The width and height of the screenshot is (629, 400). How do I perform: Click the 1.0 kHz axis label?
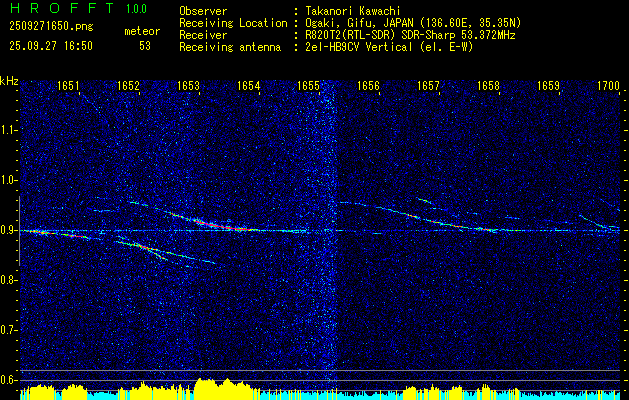click(8, 181)
